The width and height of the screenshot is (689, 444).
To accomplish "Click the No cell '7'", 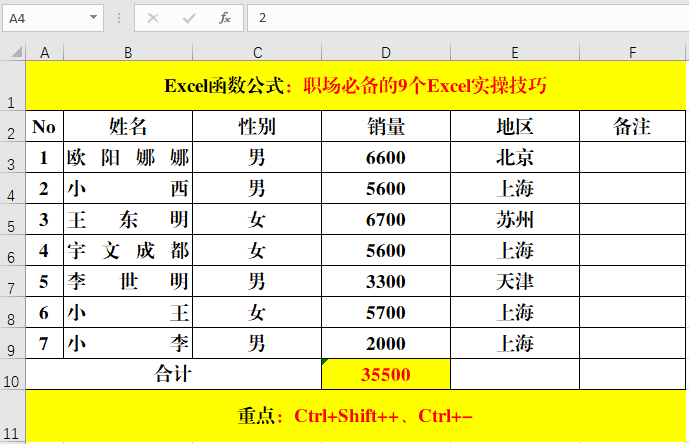I will coord(44,343).
